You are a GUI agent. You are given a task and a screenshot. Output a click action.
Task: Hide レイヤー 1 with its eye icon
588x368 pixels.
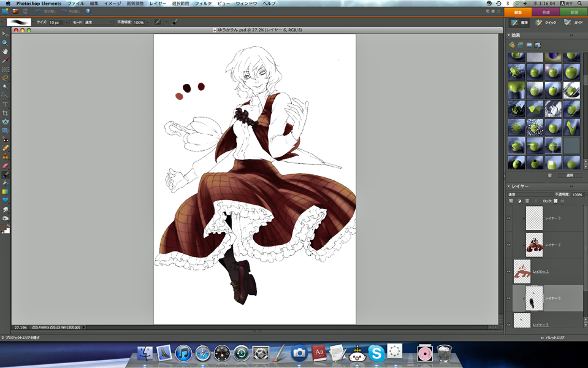point(509,272)
